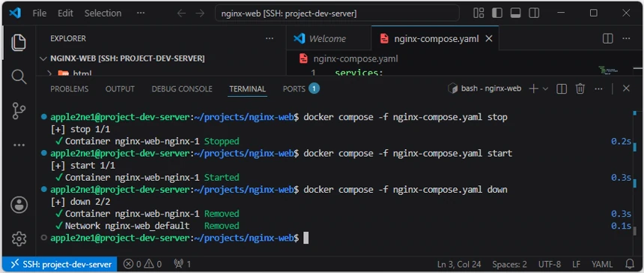Viewport: 644px width, 273px height.
Task: Open the PORTS panel tab
Action: [x=300, y=88]
